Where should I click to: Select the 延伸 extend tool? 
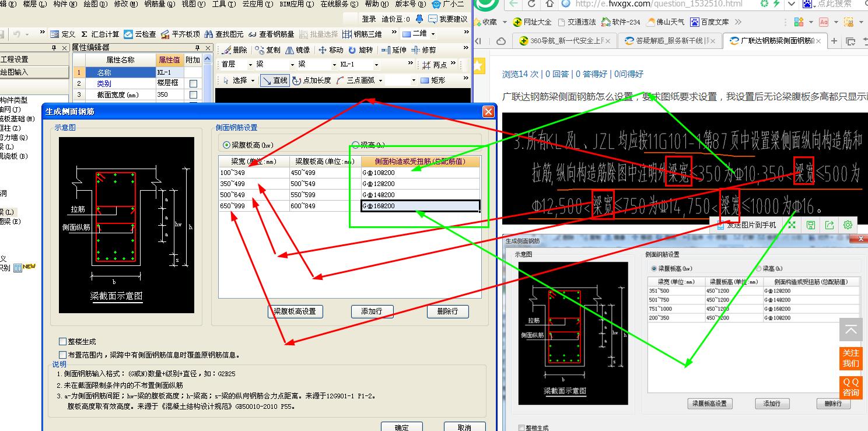(x=393, y=50)
